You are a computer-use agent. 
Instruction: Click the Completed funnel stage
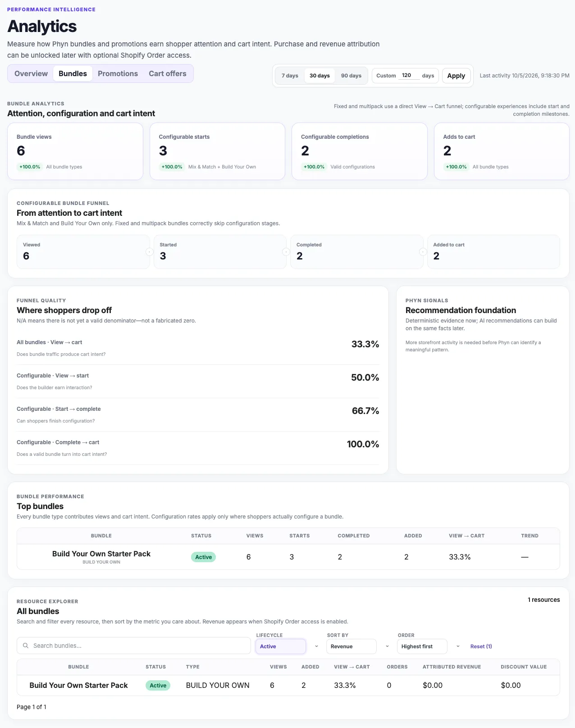(357, 252)
